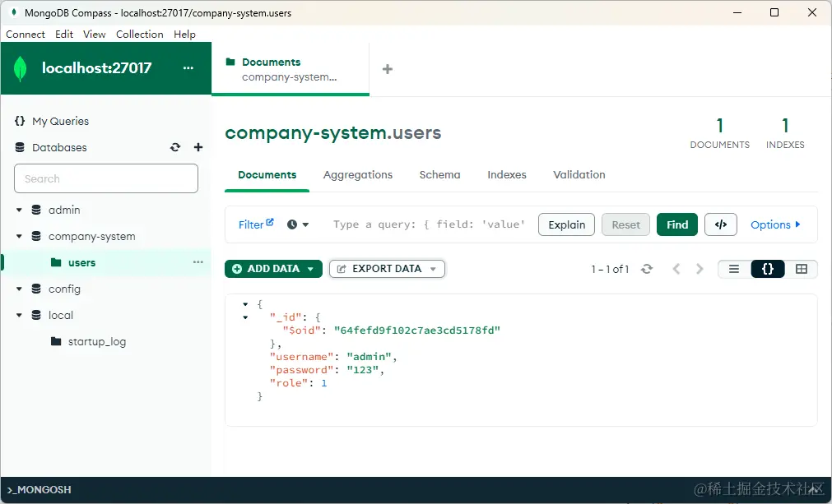Collapse the _id field object

coord(245,317)
